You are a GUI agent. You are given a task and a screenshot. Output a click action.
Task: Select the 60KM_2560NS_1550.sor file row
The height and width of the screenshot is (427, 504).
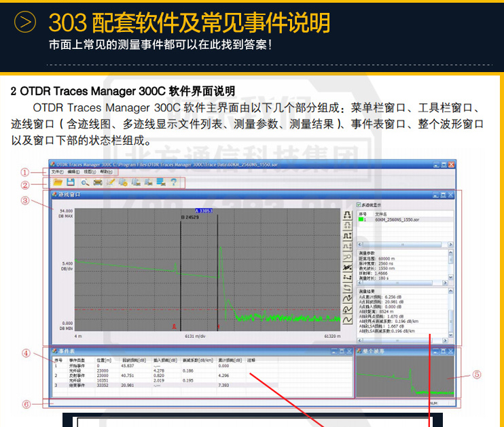(405, 220)
